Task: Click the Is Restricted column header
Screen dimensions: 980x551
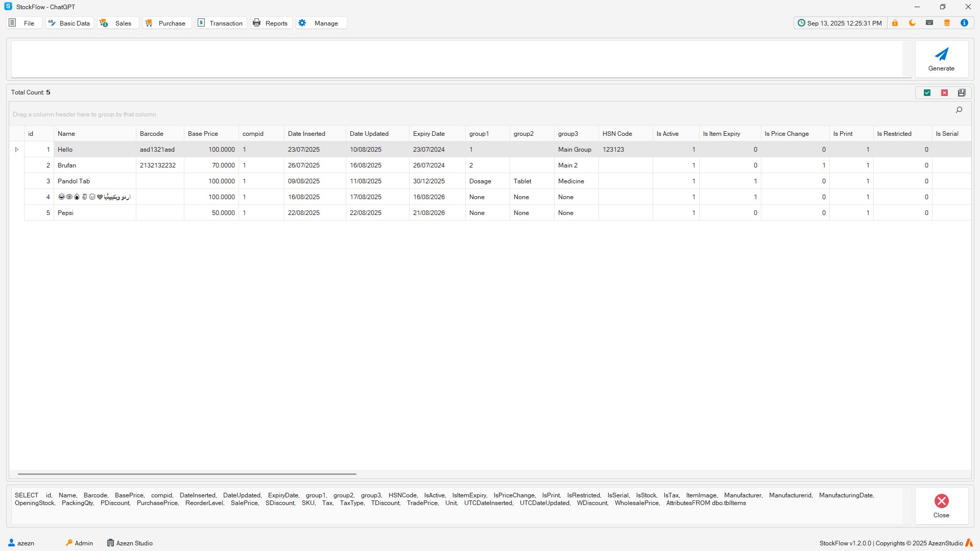Action: [903, 134]
